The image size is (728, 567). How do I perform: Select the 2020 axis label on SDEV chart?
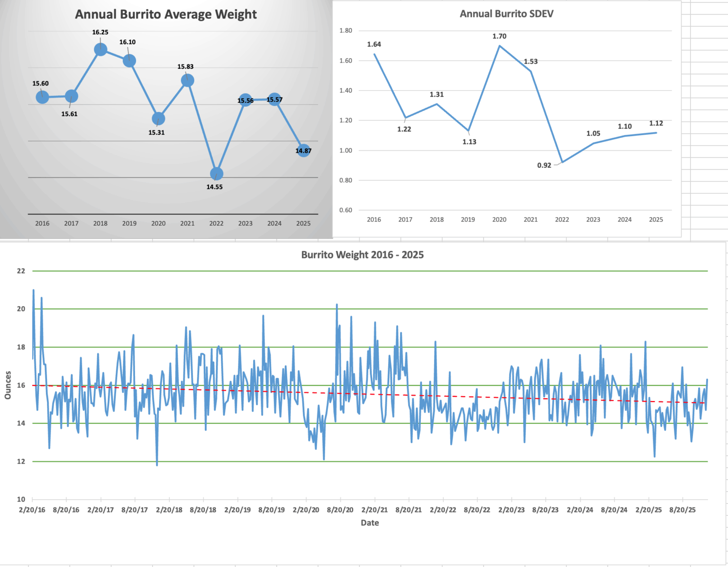pos(500,219)
